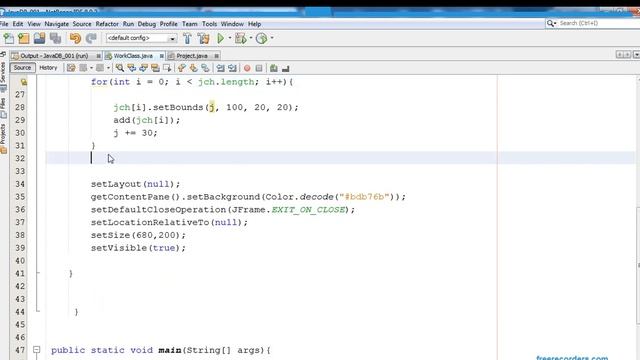Click the Comment lines icon

click(x=273, y=68)
